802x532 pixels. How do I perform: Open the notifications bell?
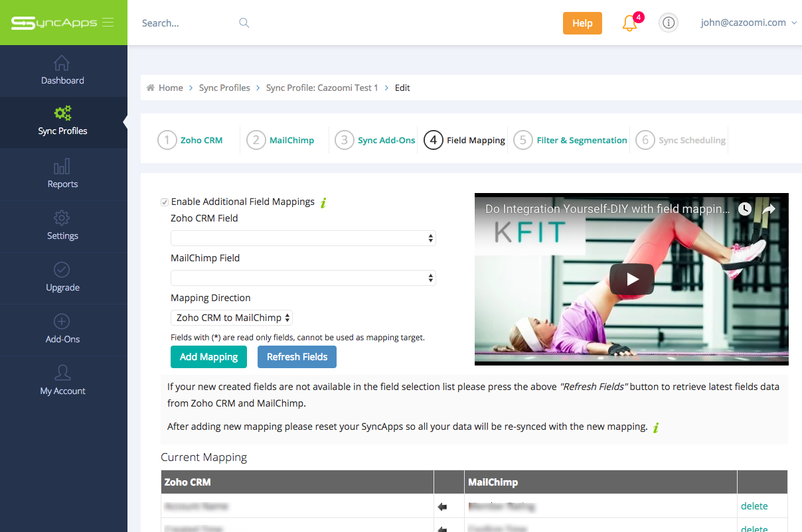pyautogui.click(x=629, y=23)
